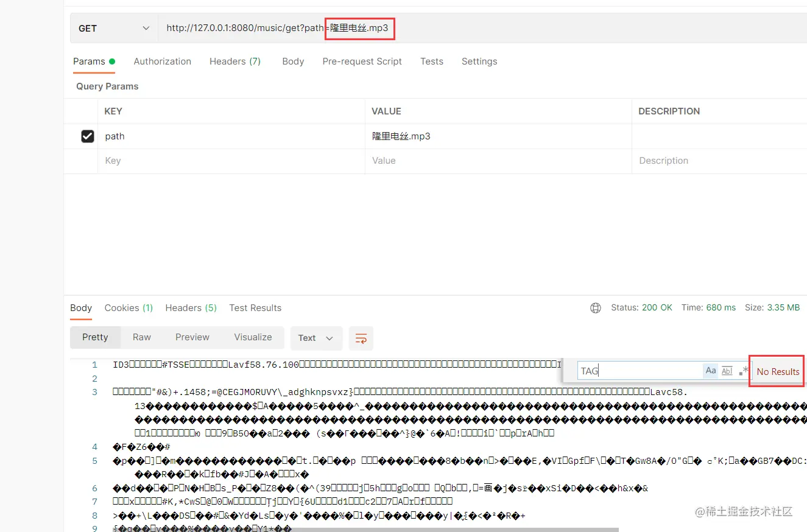Switch to the Params tab
Screen dimensions: 807x532
point(94,61)
